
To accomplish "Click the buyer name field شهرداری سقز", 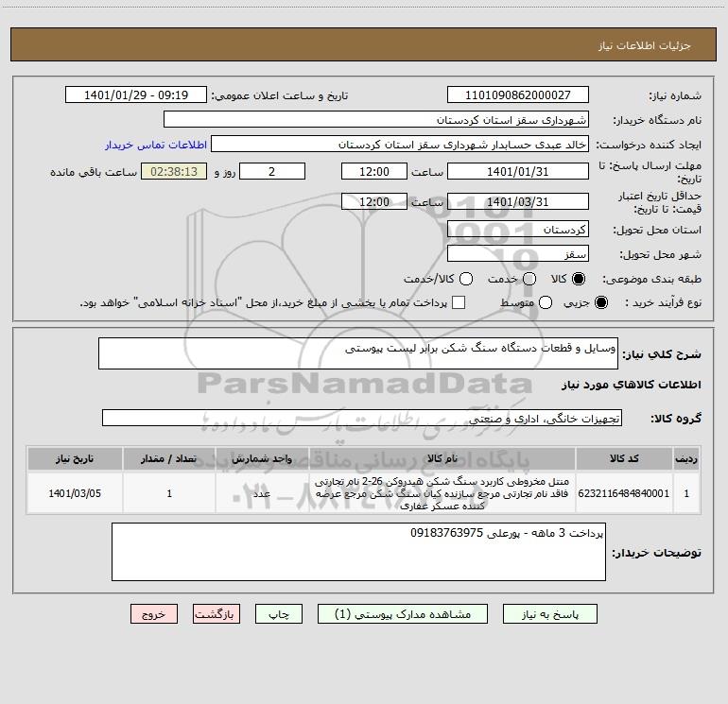I will click(376, 119).
